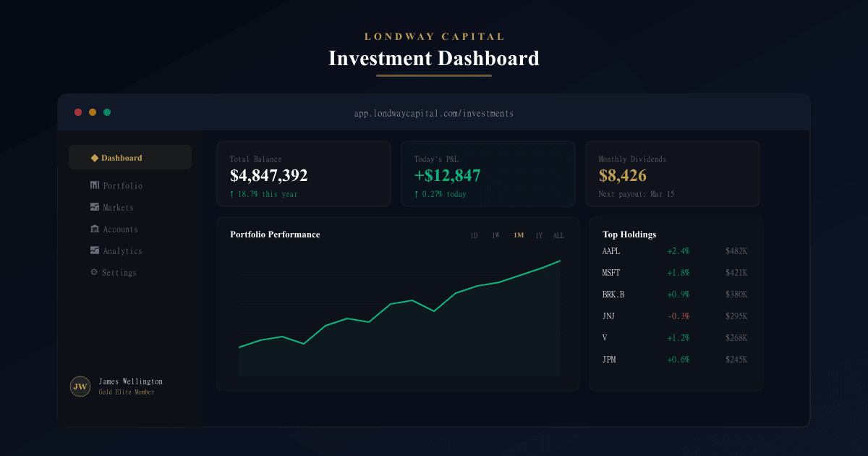Click the Markets trend icon in the sidebar
This screenshot has height=456, width=868.
(x=94, y=207)
